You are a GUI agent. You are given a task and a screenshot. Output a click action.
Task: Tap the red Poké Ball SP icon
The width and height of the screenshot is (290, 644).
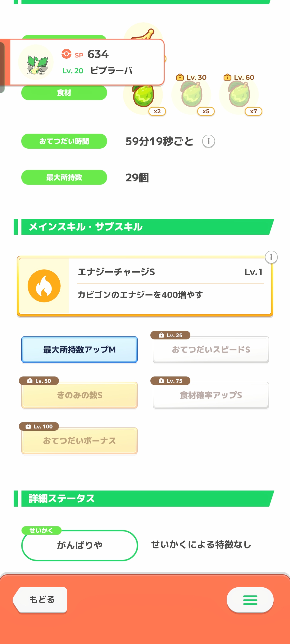point(66,54)
